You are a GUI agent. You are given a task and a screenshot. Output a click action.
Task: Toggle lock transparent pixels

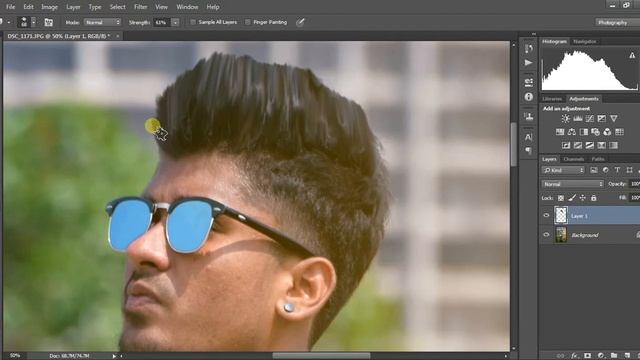[561, 198]
